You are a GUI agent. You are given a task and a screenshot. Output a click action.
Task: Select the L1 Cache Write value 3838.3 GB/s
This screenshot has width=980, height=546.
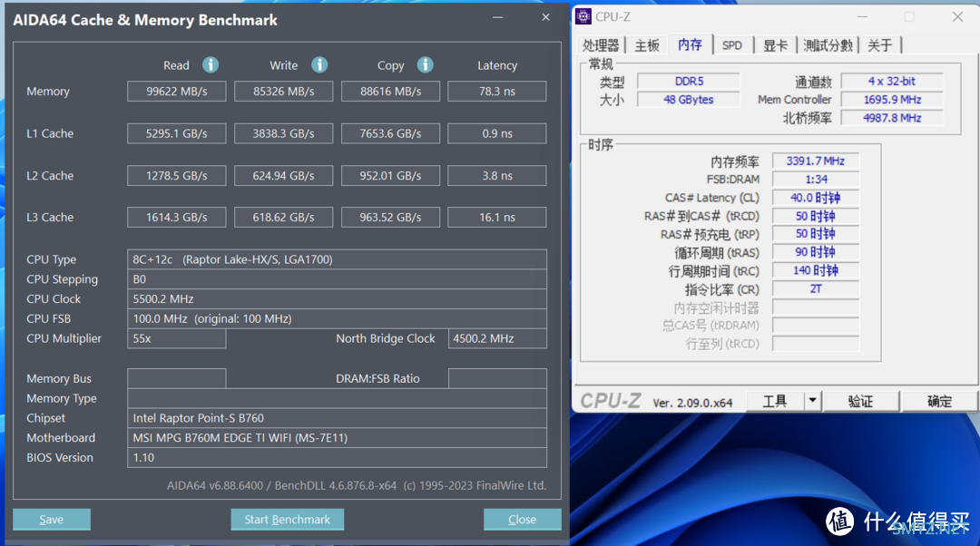coord(283,133)
